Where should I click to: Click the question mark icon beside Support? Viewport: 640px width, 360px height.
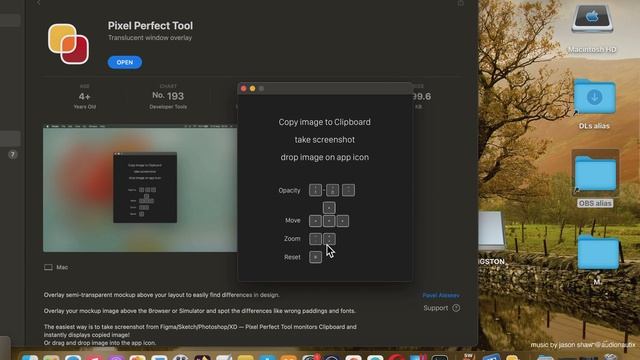(x=456, y=308)
